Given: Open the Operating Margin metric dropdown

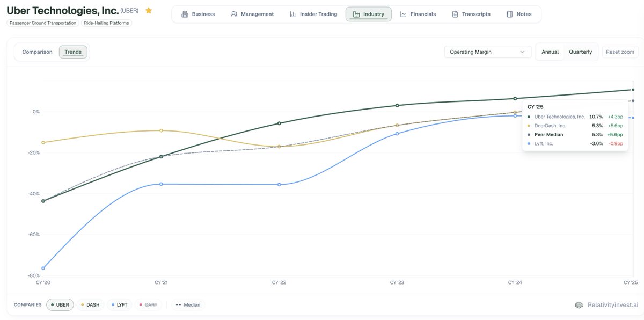Looking at the screenshot, I should 487,52.
